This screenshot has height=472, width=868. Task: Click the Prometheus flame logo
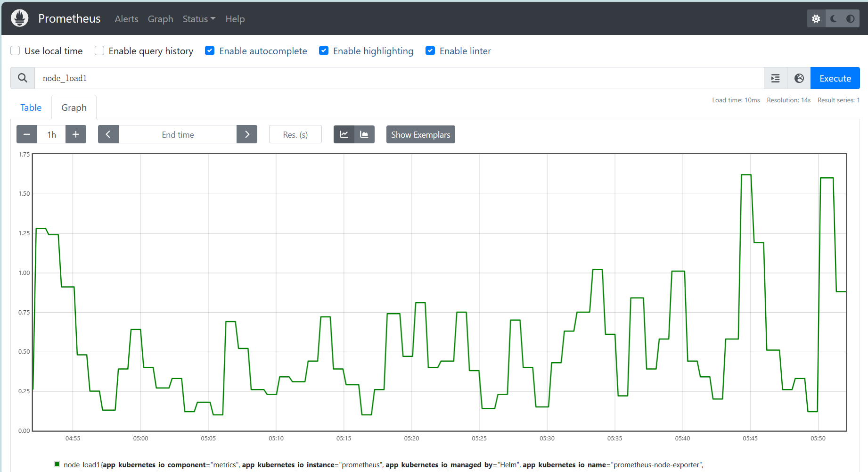(x=19, y=18)
